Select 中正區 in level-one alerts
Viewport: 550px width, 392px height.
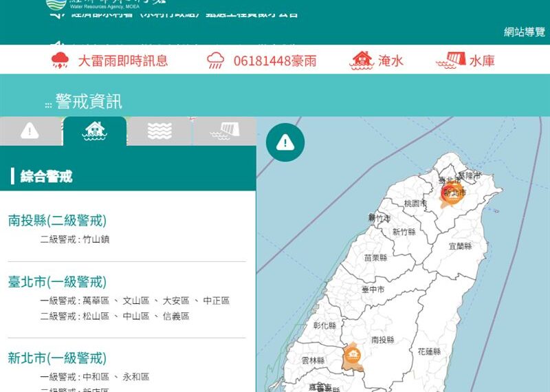[x=217, y=301]
